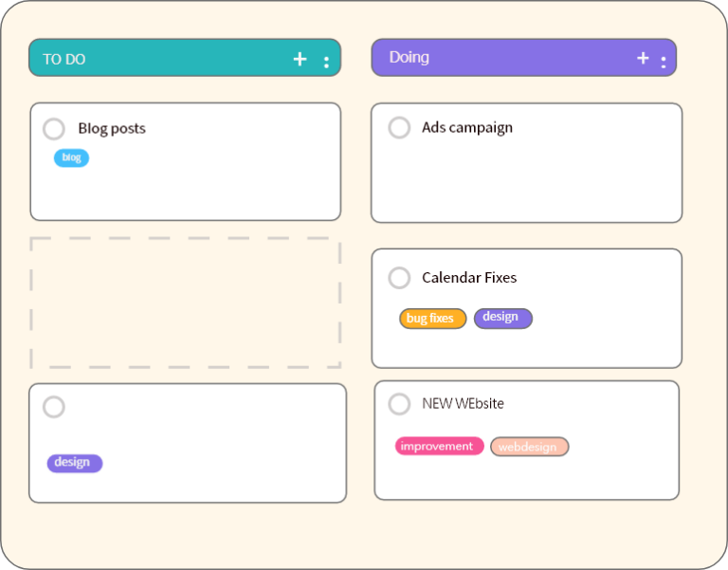Open the Blog posts card title

(x=112, y=129)
